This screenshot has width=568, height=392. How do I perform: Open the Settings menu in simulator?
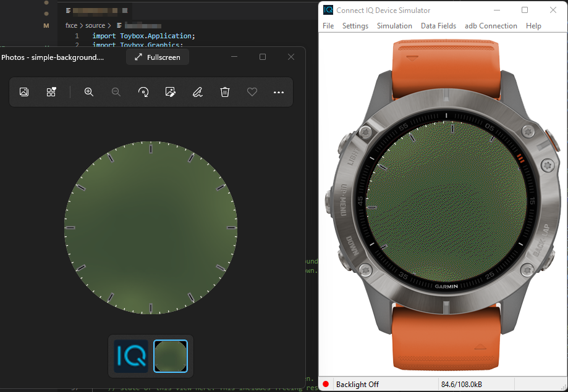pyautogui.click(x=355, y=26)
